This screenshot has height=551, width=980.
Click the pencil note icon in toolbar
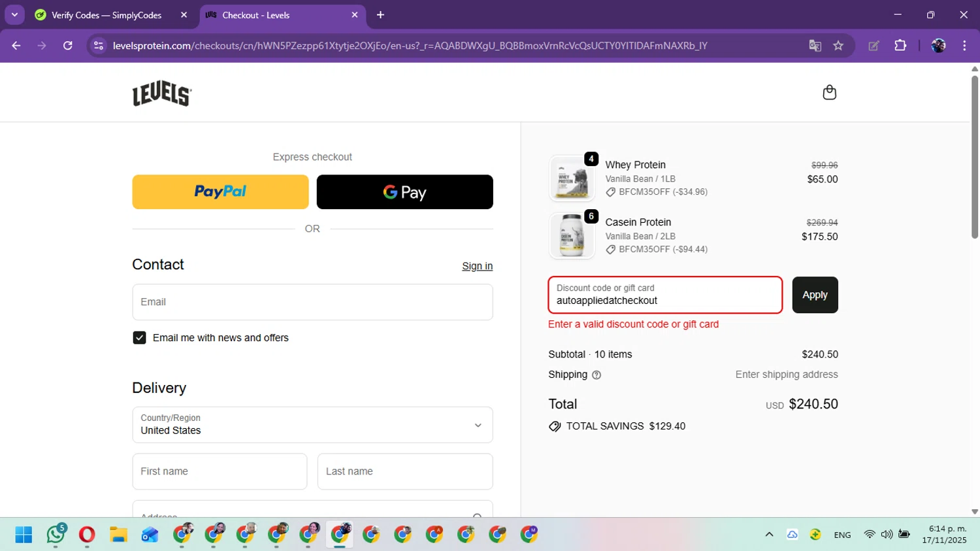click(874, 46)
